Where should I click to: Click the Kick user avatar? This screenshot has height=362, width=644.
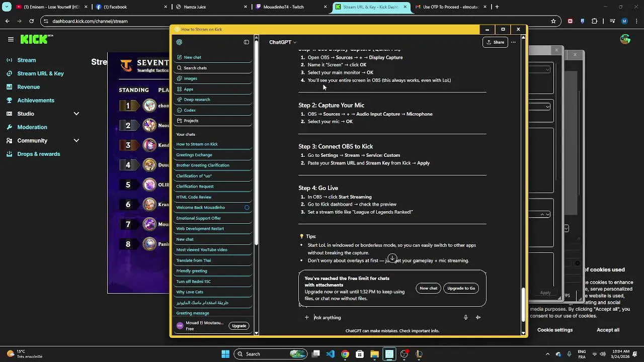coord(625,39)
